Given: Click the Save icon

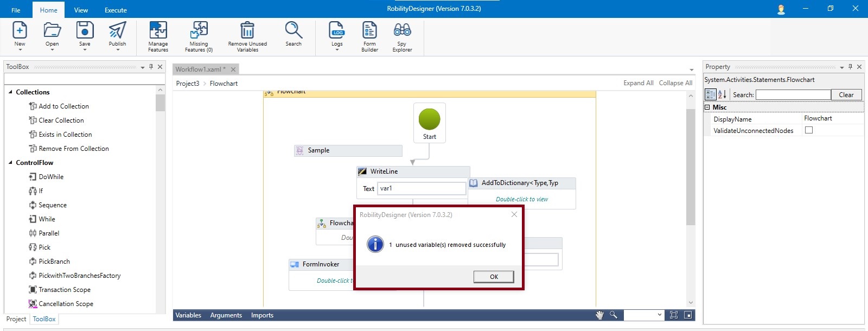Looking at the screenshot, I should tap(85, 30).
